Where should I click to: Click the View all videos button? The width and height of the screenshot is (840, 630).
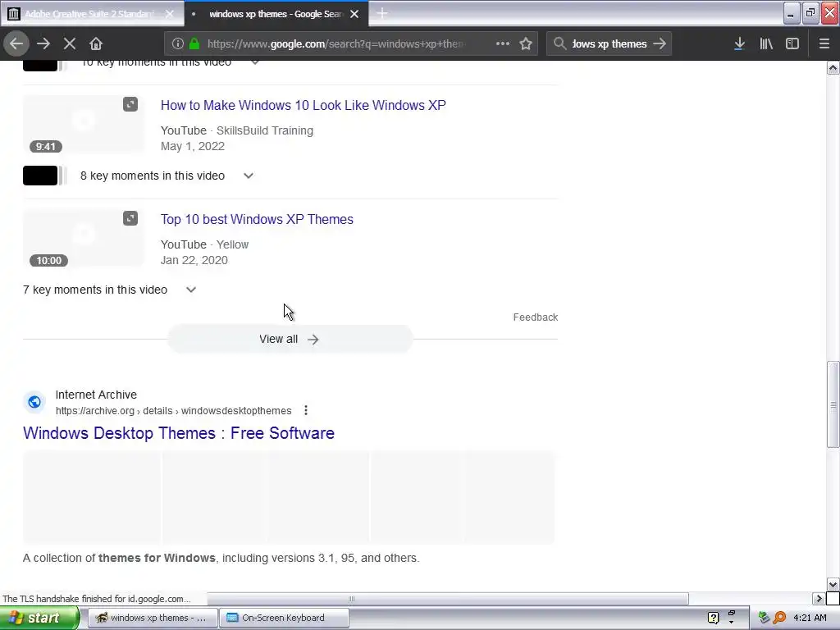click(x=290, y=339)
